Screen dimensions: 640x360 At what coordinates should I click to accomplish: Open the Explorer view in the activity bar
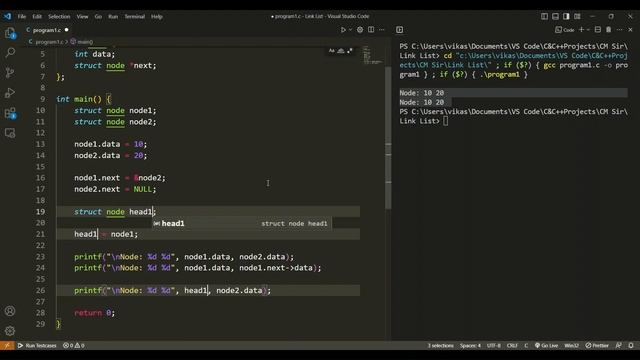click(10, 33)
